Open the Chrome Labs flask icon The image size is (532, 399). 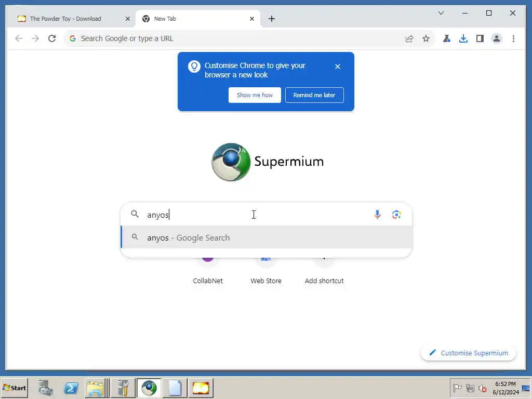446,38
